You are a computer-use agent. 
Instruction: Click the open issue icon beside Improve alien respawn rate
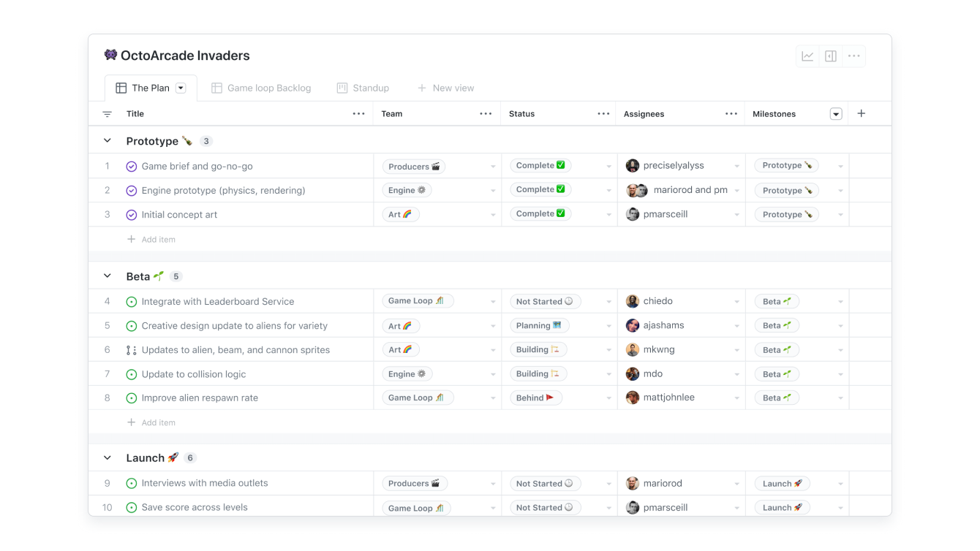[x=132, y=398]
